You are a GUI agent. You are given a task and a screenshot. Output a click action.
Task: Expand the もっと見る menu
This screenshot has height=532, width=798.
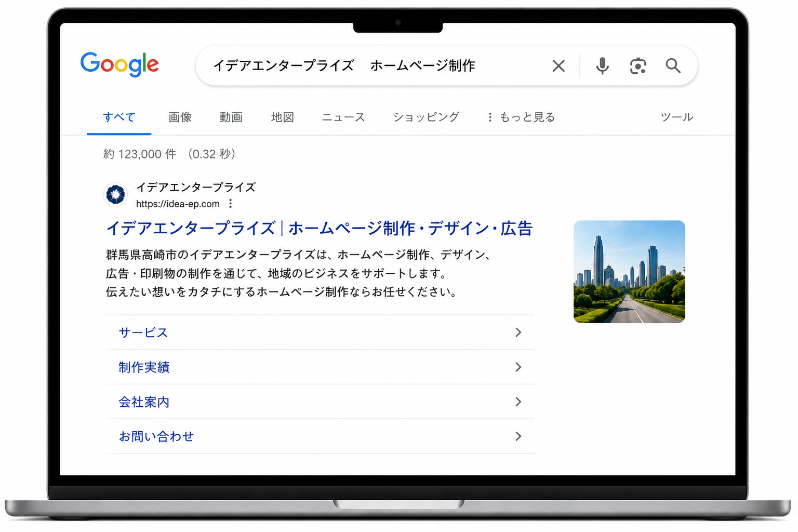click(x=522, y=117)
